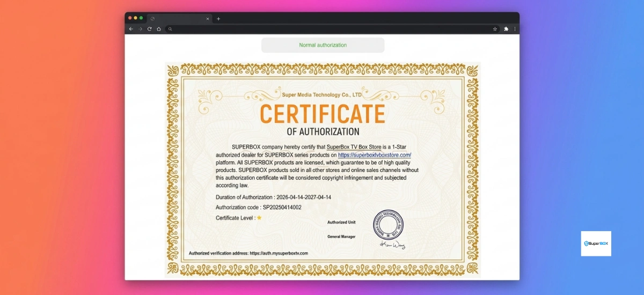The width and height of the screenshot is (644, 295).
Task: Reload the page with the refresh icon
Action: click(149, 29)
